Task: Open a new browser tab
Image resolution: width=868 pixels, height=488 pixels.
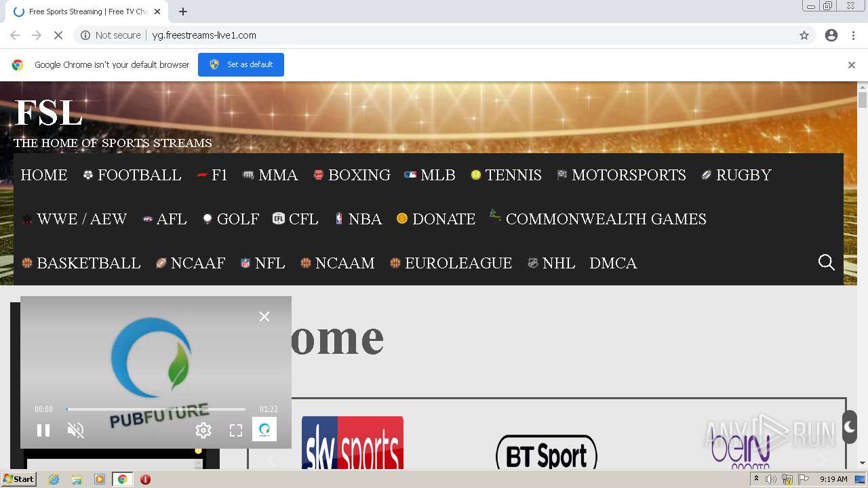Action: (x=183, y=12)
